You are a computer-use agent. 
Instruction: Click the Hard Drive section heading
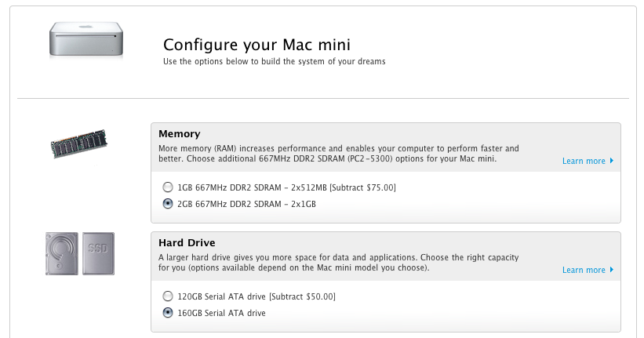point(187,243)
